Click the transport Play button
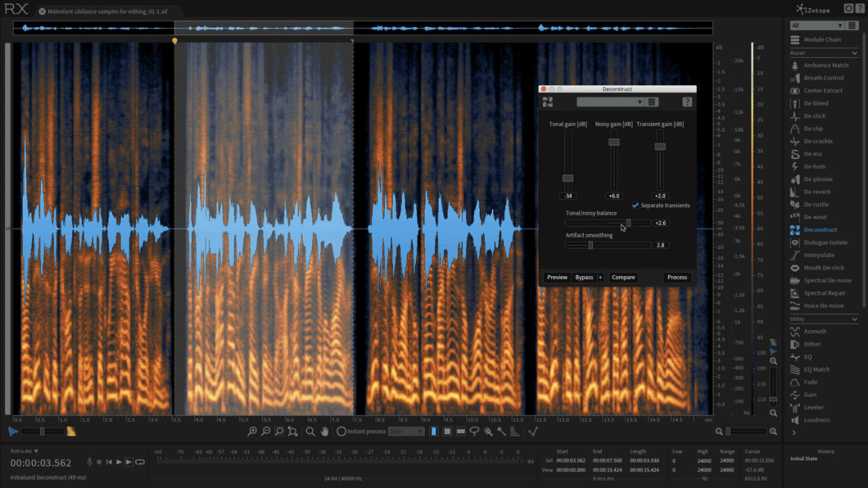The image size is (868, 488). [119, 462]
